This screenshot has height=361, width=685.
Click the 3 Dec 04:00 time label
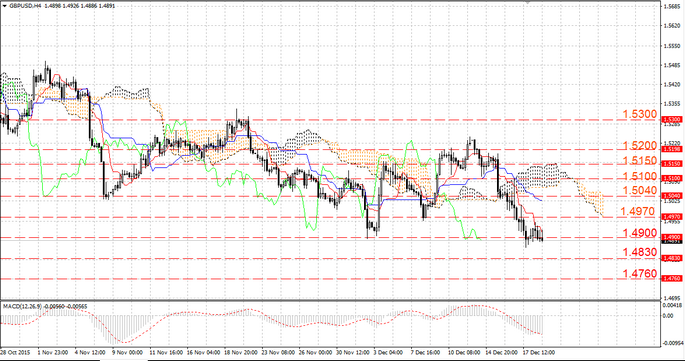(x=388, y=352)
